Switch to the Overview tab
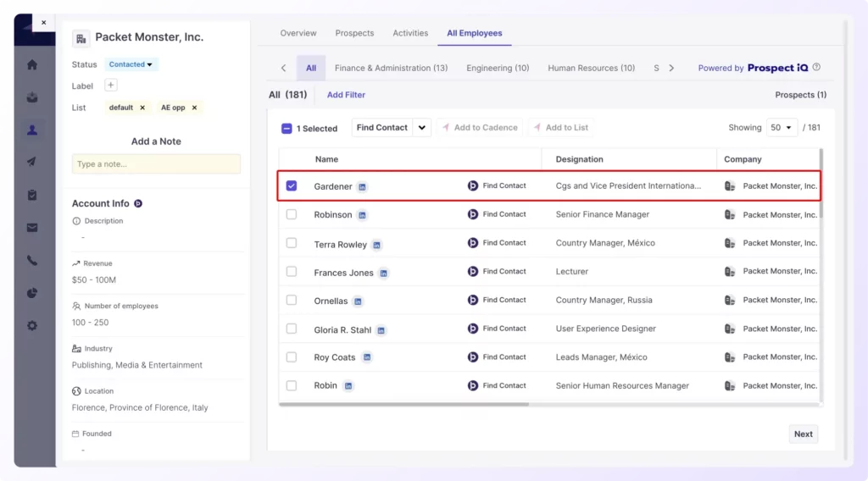This screenshot has width=868, height=481. [298, 33]
